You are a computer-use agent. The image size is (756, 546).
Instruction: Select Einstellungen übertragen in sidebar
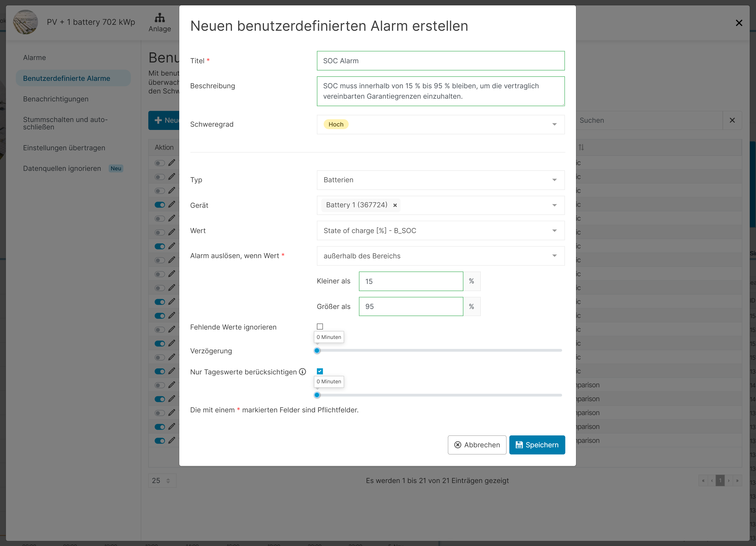click(x=64, y=148)
